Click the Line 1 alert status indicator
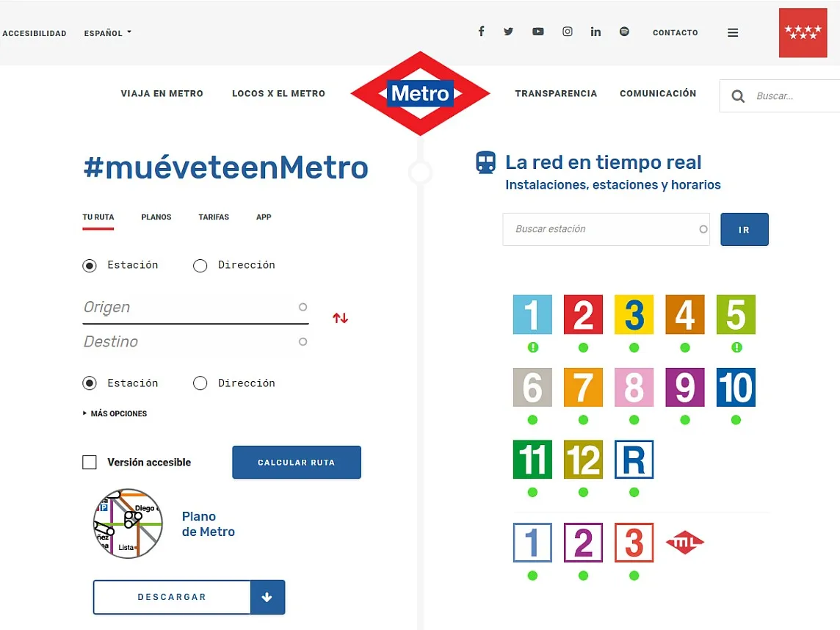Screen dimensions: 840x630 pyautogui.click(x=532, y=348)
